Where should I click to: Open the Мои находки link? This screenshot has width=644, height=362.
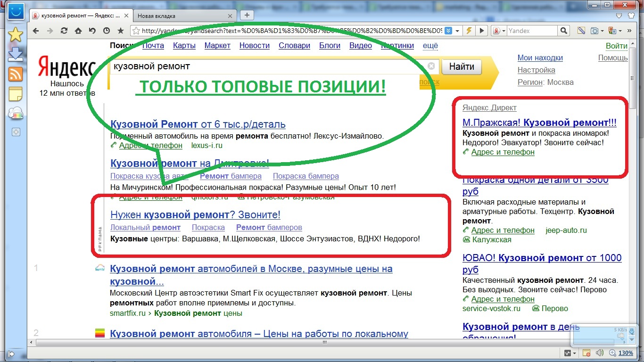[540, 58]
